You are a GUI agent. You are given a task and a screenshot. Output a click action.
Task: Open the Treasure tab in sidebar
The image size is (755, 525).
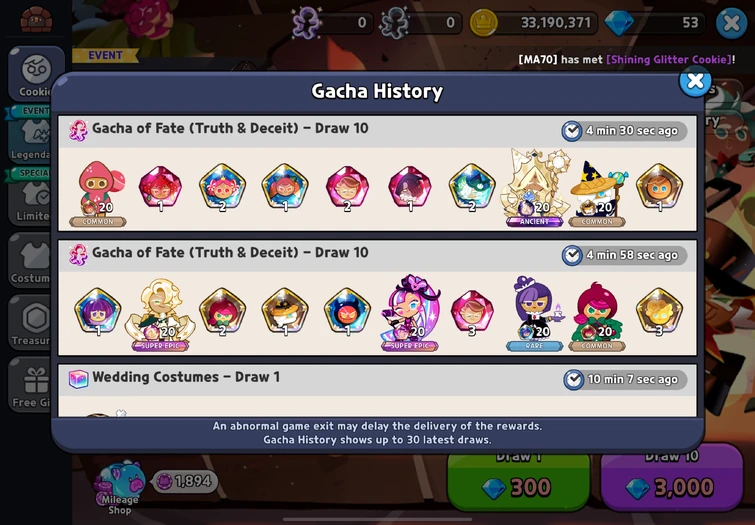[32, 323]
